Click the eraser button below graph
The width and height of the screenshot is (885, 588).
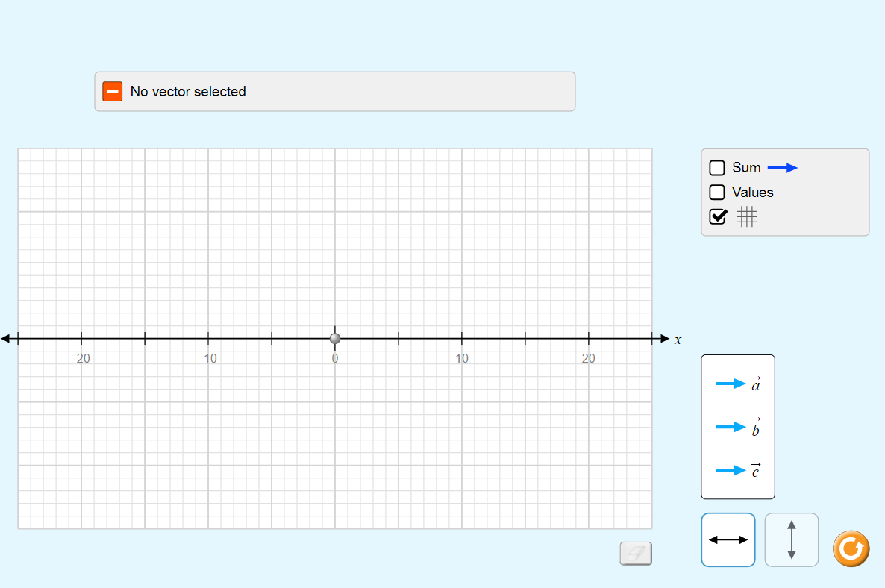[x=636, y=553]
